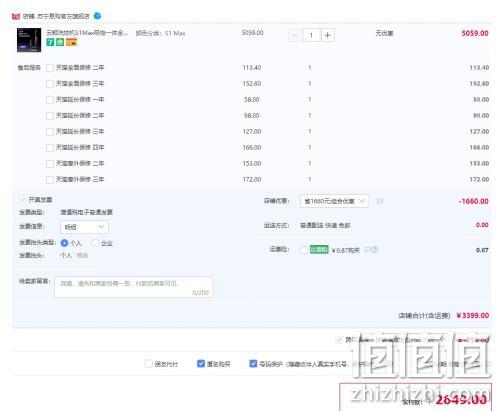Screen dimensions: 500x411
Task: Click the 2649.00 final payment amount
Action: 461,399
